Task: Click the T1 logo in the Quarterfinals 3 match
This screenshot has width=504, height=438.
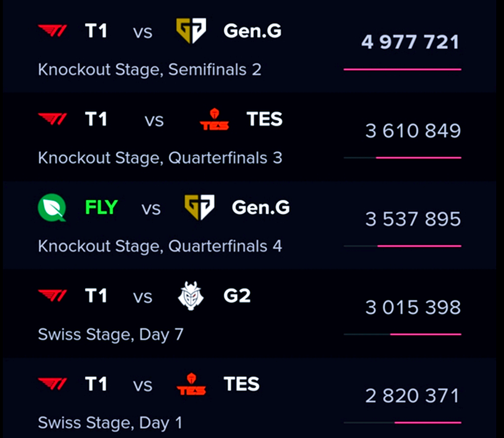Action: (x=52, y=119)
